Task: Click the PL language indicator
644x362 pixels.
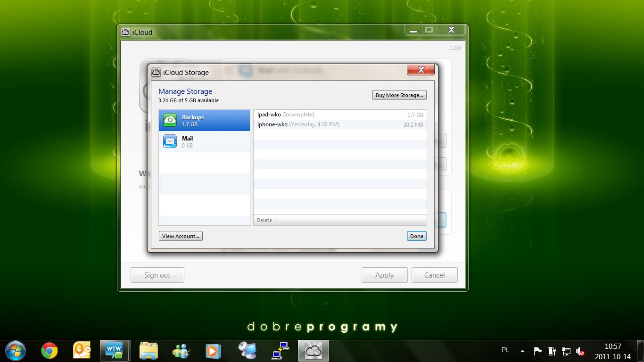Action: pyautogui.click(x=505, y=350)
